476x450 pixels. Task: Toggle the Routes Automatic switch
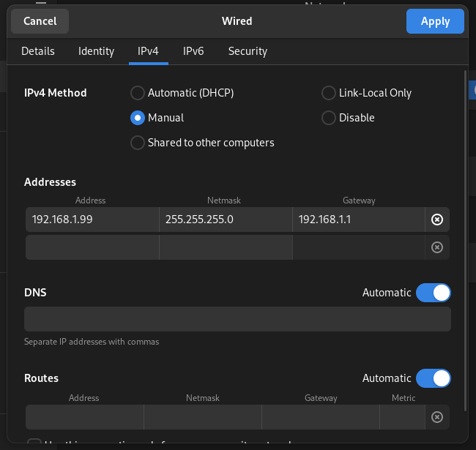[434, 378]
